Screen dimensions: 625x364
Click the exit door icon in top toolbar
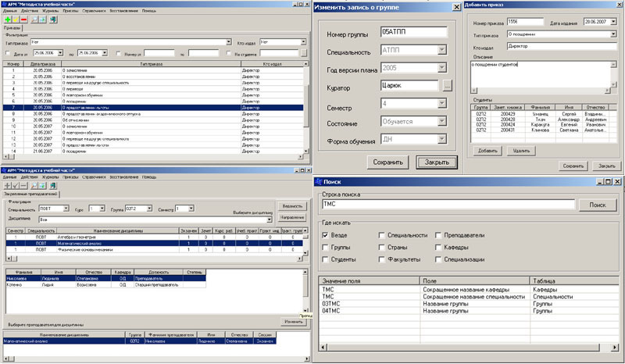pyautogui.click(x=53, y=19)
